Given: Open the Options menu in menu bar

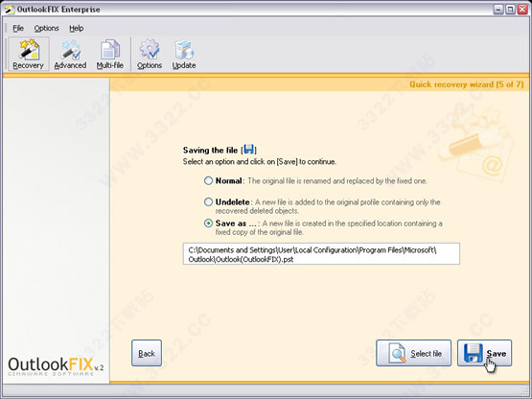Looking at the screenshot, I should click(x=46, y=28).
